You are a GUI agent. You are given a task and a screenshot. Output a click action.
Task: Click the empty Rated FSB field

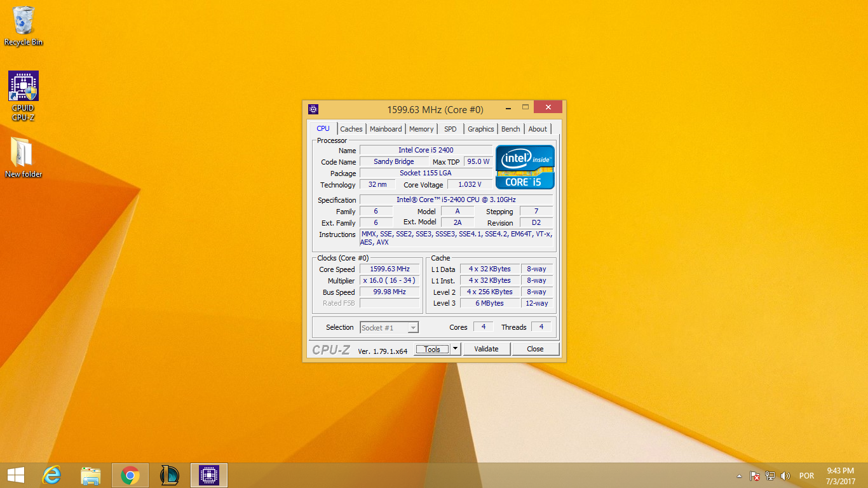tap(390, 303)
